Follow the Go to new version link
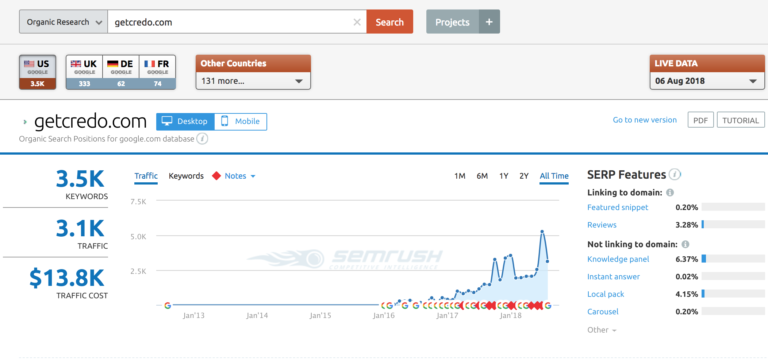The width and height of the screenshot is (768, 361). 645,120
